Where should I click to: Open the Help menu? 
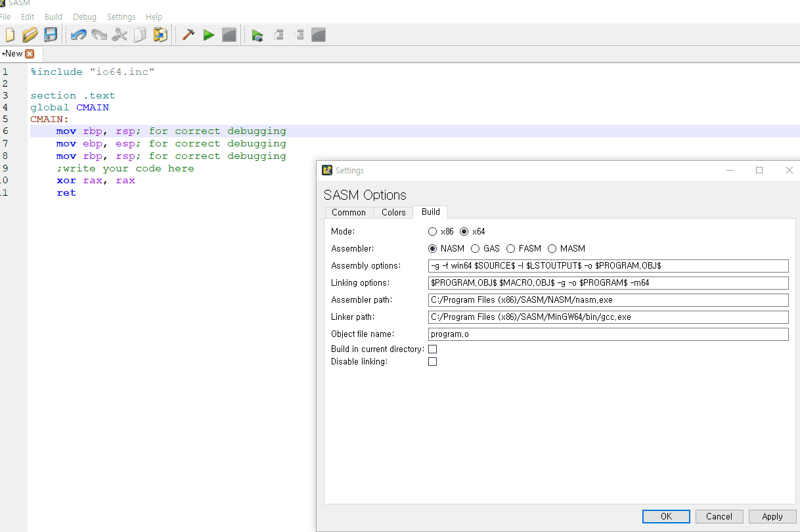pyautogui.click(x=154, y=16)
